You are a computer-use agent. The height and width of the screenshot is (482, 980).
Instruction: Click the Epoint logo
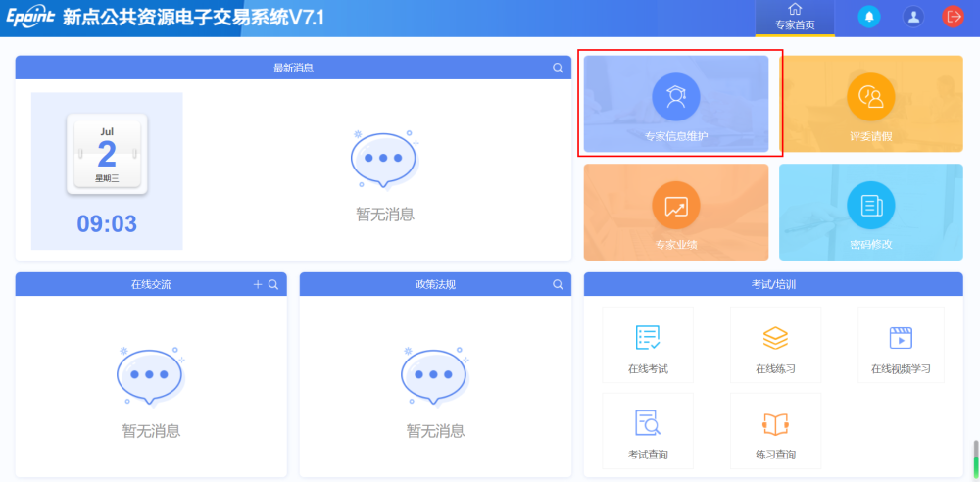[29, 18]
